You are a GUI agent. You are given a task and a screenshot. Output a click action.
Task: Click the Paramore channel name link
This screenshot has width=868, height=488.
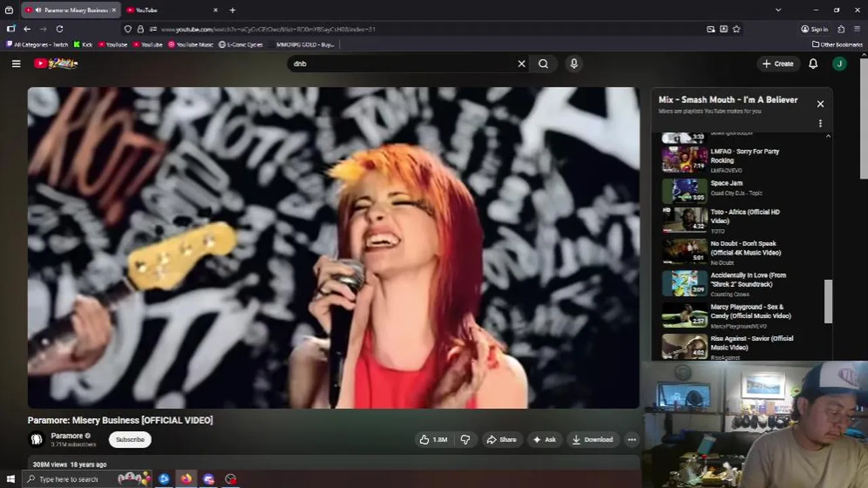(x=66, y=436)
